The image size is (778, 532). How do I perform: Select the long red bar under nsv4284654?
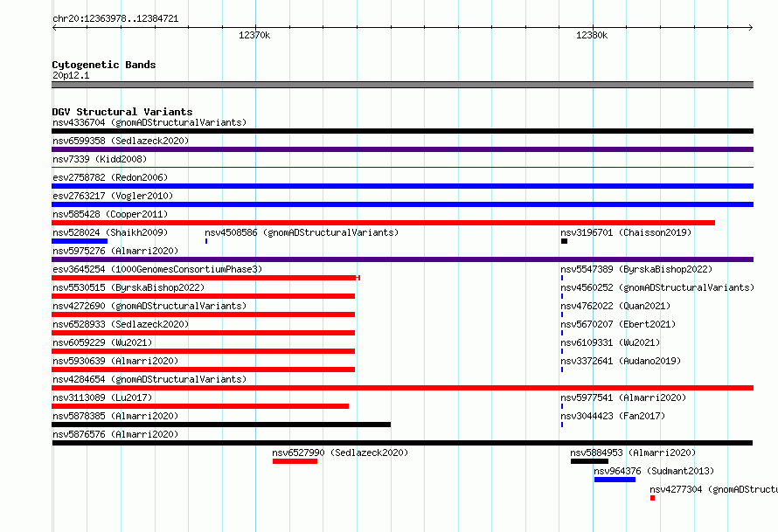402,388
